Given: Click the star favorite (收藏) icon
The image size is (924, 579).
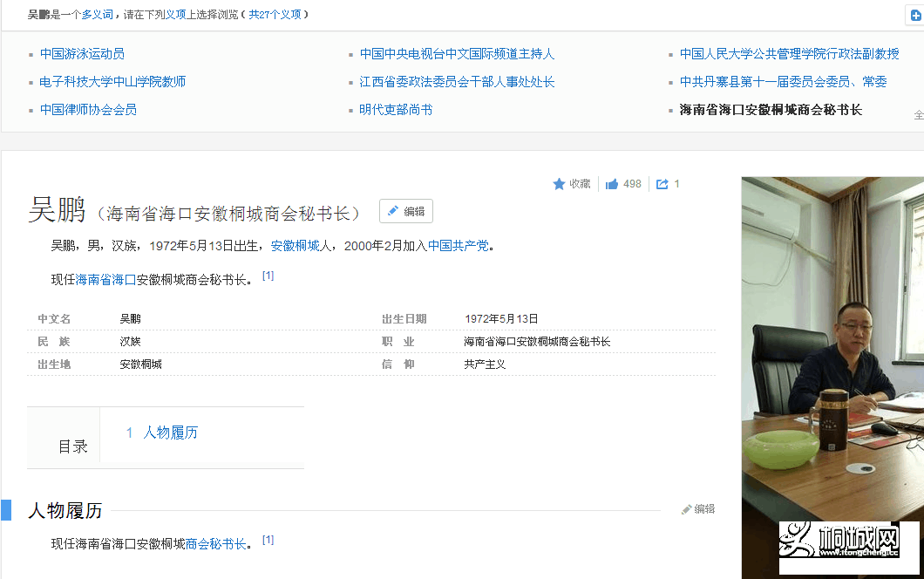Looking at the screenshot, I should [560, 184].
